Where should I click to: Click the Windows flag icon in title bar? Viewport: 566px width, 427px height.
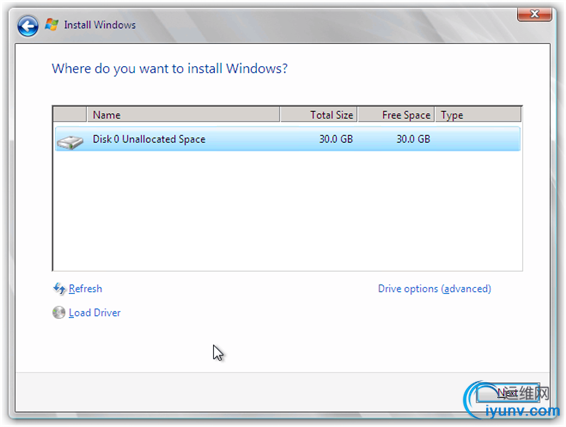coord(52,25)
